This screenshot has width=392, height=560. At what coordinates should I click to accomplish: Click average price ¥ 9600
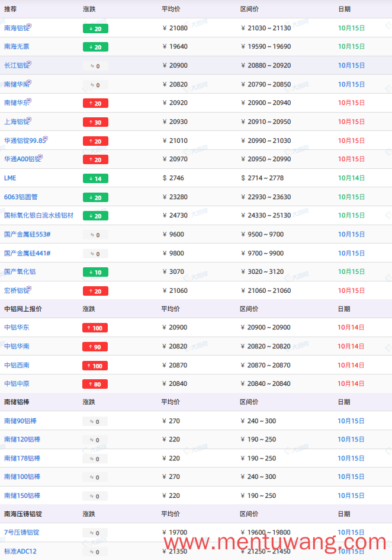click(173, 234)
